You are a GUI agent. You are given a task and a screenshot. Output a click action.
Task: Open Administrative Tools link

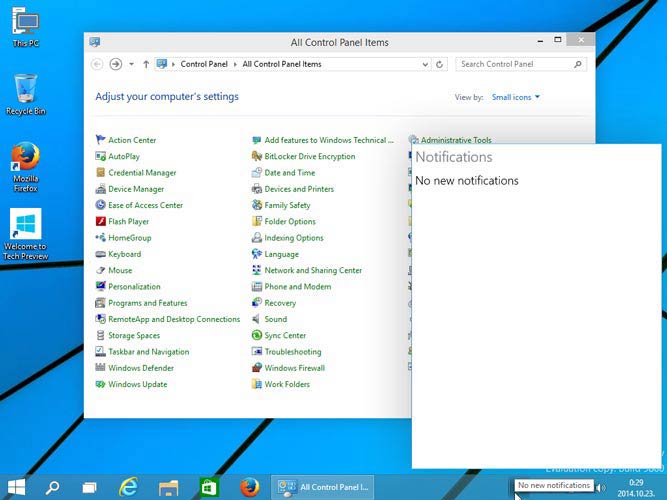(456, 140)
